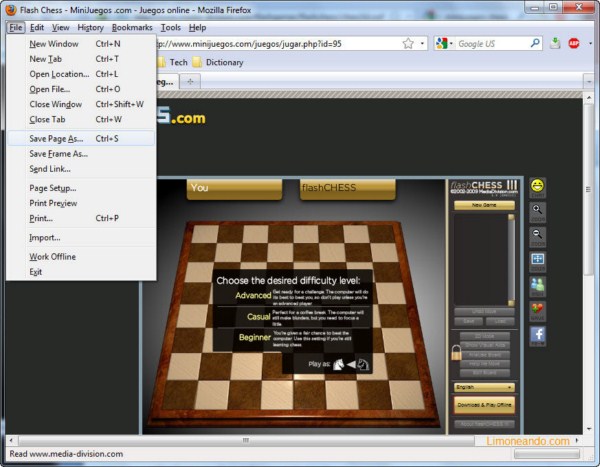Choose Save Page As... menu item
This screenshot has width=600, height=467.
(x=81, y=139)
